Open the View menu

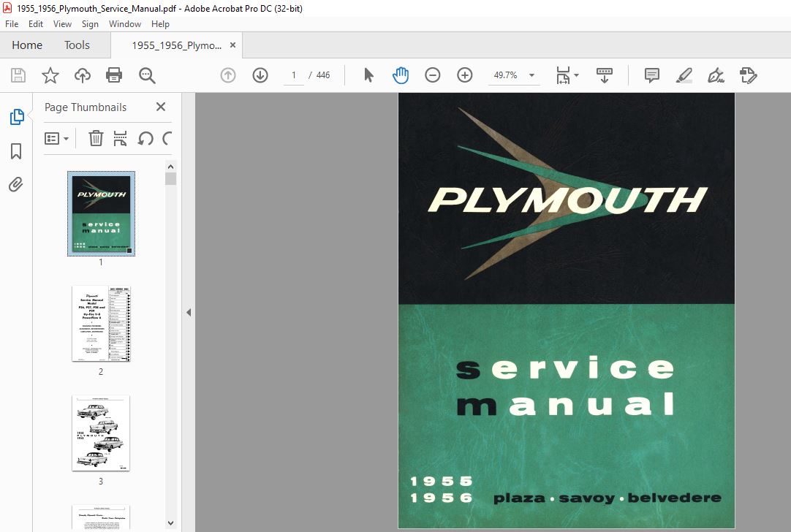click(x=63, y=23)
